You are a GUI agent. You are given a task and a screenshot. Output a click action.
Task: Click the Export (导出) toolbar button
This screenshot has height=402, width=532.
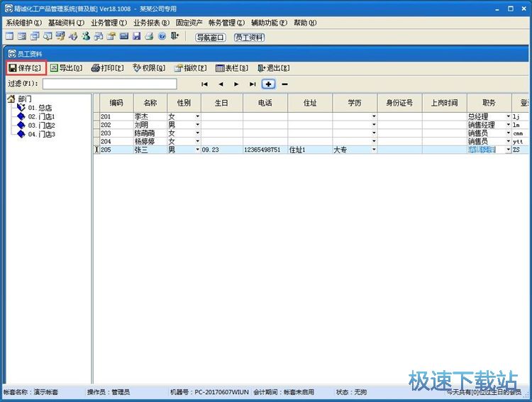66,68
